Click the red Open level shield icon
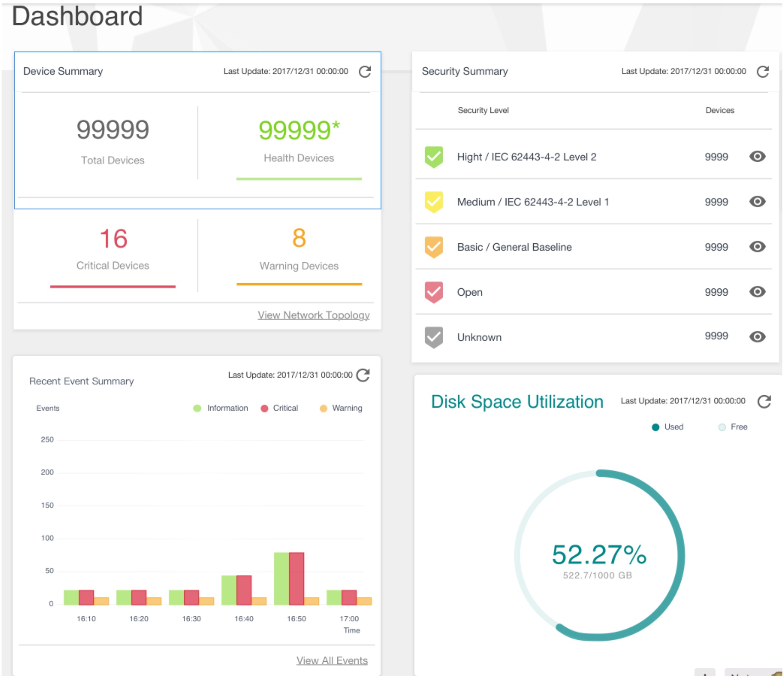The image size is (784, 678). coord(434,292)
